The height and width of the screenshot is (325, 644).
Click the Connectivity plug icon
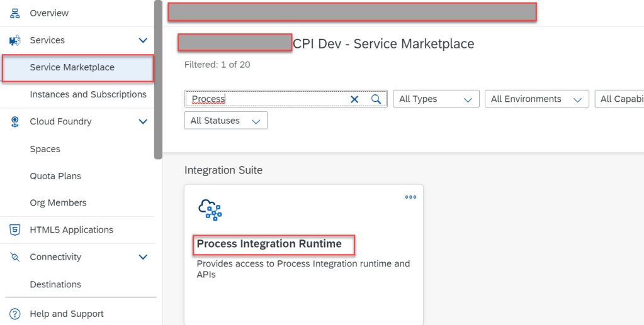[x=15, y=257]
